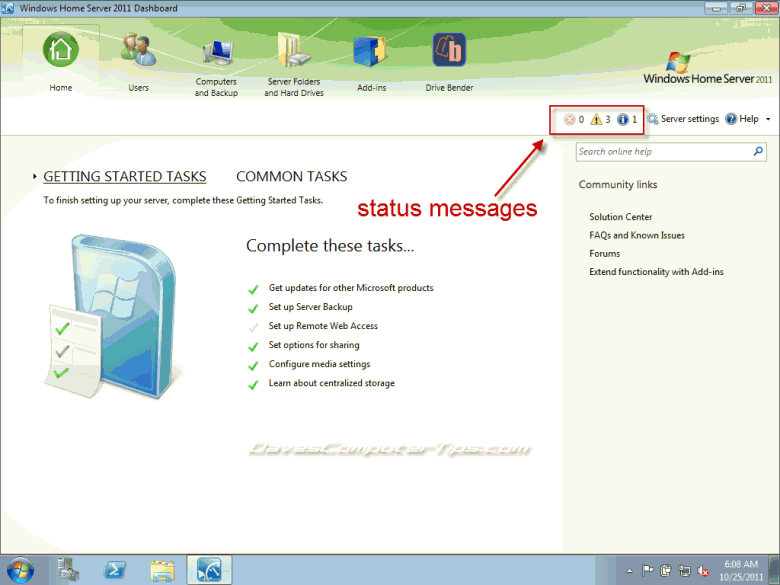Click the Windows Start orb
The image size is (780, 585).
pyautogui.click(x=21, y=570)
